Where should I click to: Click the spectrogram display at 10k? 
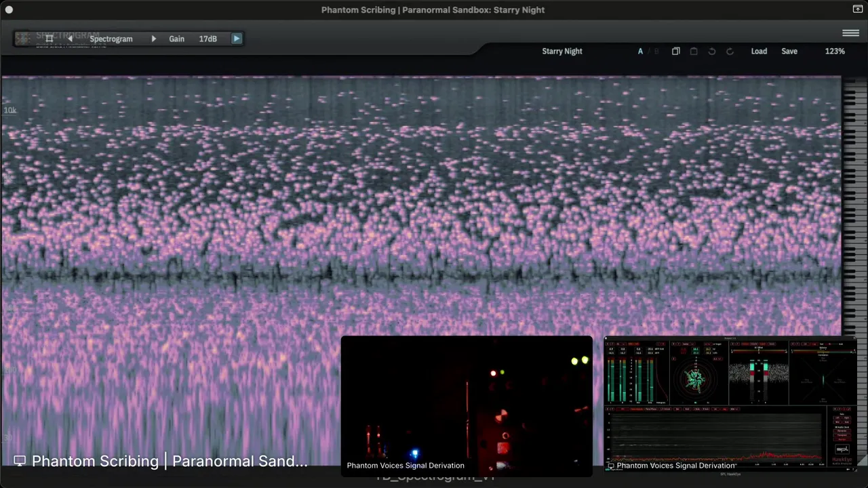(10, 110)
